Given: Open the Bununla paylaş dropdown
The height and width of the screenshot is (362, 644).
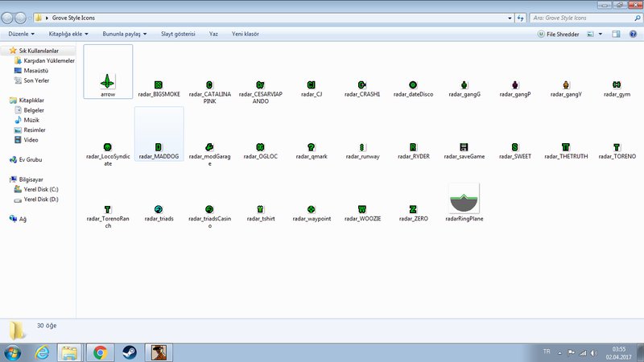Looking at the screenshot, I should (x=125, y=34).
